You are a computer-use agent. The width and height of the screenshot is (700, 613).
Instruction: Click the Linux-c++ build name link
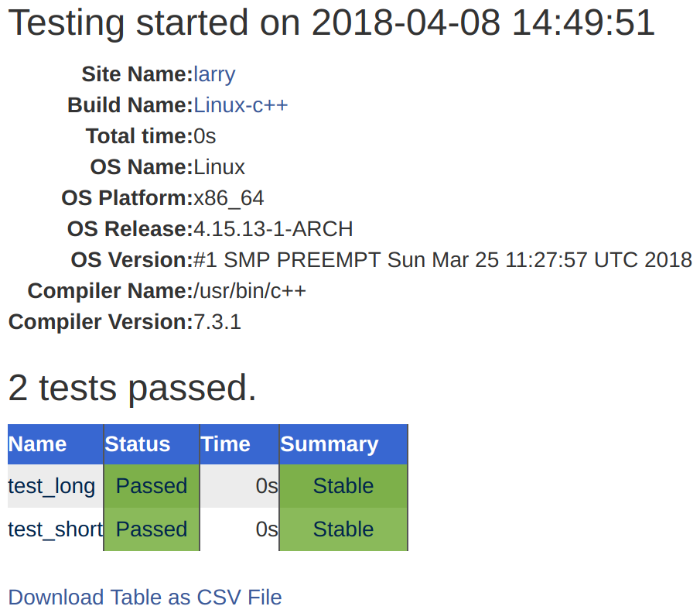point(241,105)
